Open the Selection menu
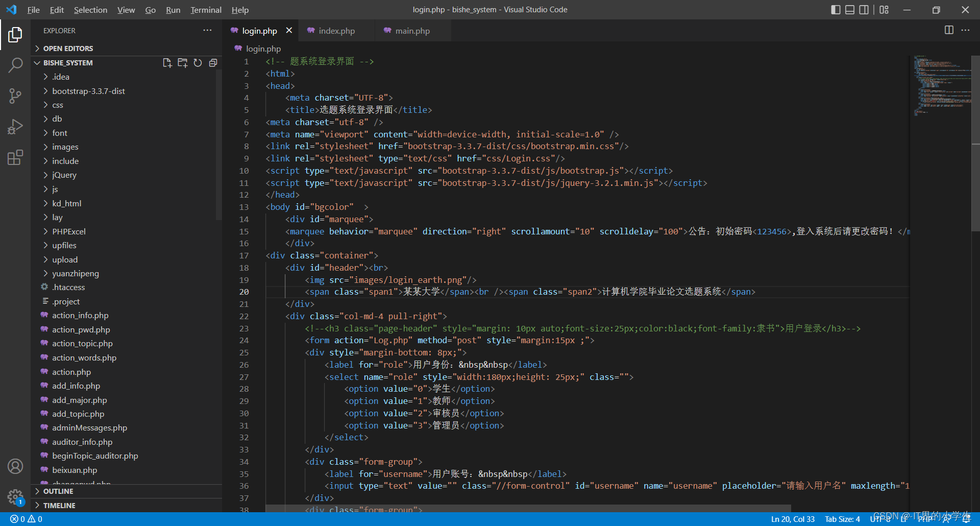This screenshot has width=980, height=526. tap(90, 10)
